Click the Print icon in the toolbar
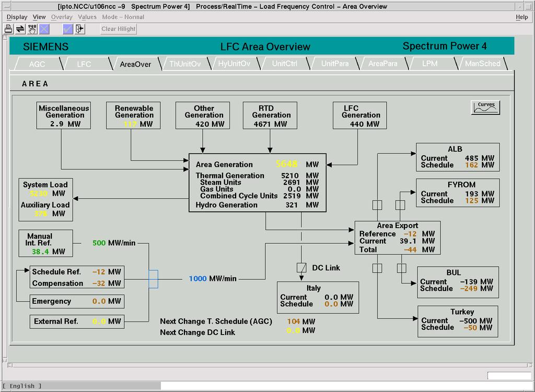The width and height of the screenshot is (535, 392). pos(8,29)
